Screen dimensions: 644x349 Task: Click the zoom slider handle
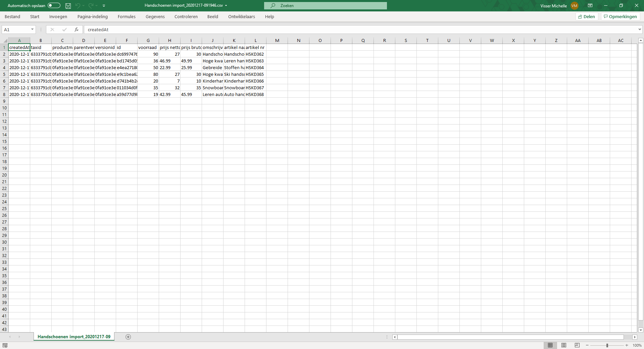pyautogui.click(x=607, y=345)
